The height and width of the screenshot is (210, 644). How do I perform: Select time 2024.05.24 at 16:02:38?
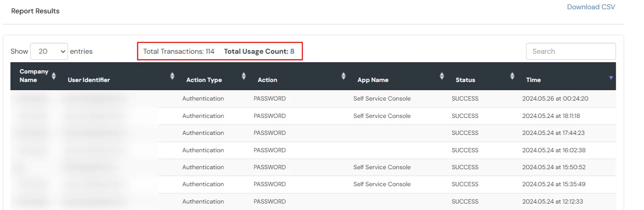[x=554, y=150]
